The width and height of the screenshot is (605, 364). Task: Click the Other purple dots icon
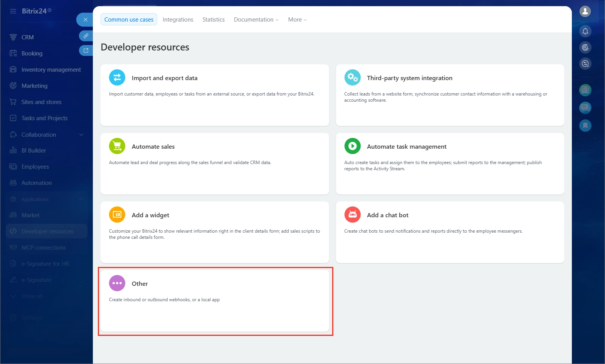pyautogui.click(x=117, y=283)
